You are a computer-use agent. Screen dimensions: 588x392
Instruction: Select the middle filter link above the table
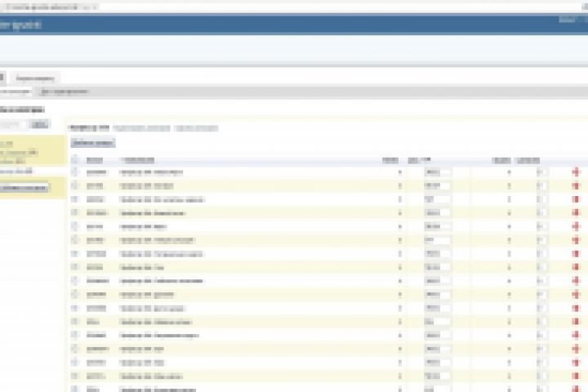142,128
